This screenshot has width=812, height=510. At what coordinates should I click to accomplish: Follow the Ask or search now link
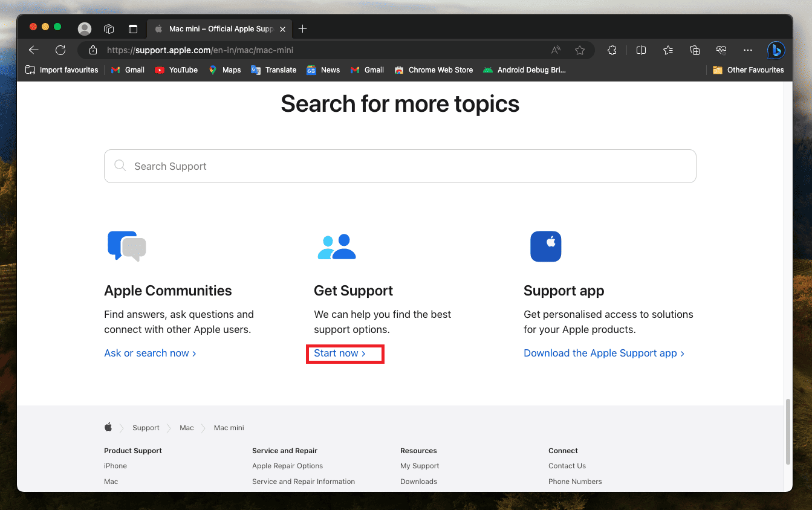(150, 353)
